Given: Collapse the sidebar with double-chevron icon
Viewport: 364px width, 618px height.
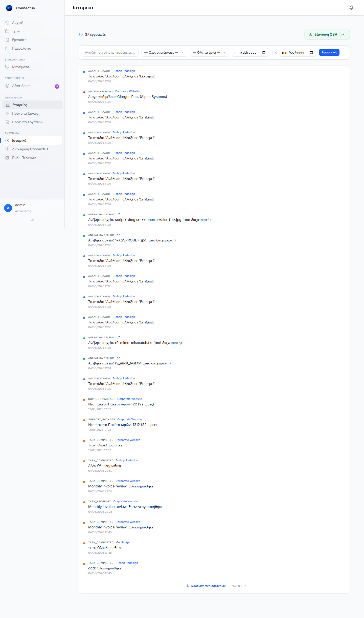Looking at the screenshot, I should coord(32,221).
